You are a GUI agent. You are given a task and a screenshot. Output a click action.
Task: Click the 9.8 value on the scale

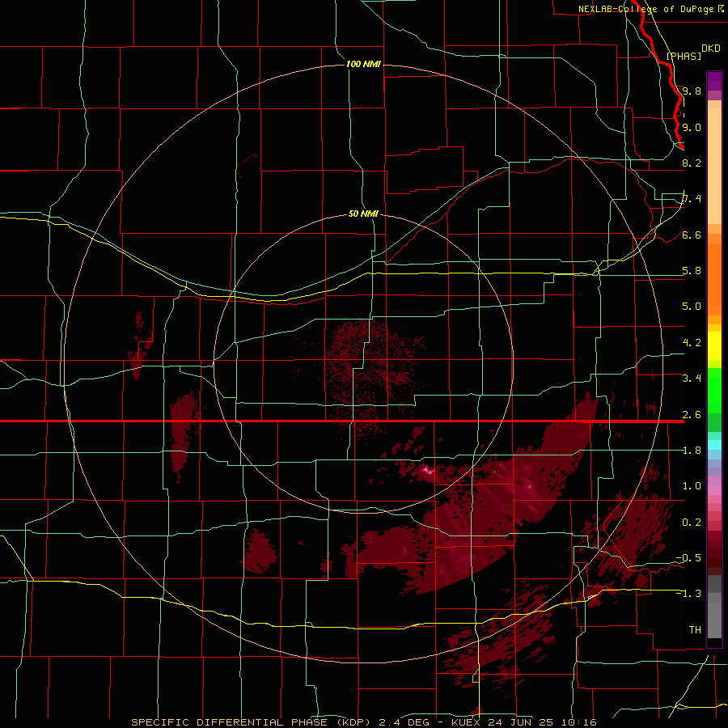692,91
